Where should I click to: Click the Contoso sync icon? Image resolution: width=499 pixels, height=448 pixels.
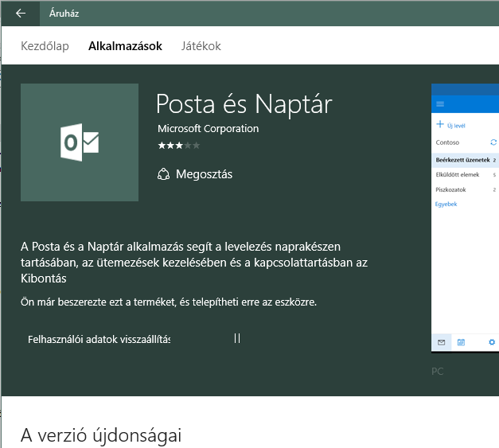pos(493,142)
